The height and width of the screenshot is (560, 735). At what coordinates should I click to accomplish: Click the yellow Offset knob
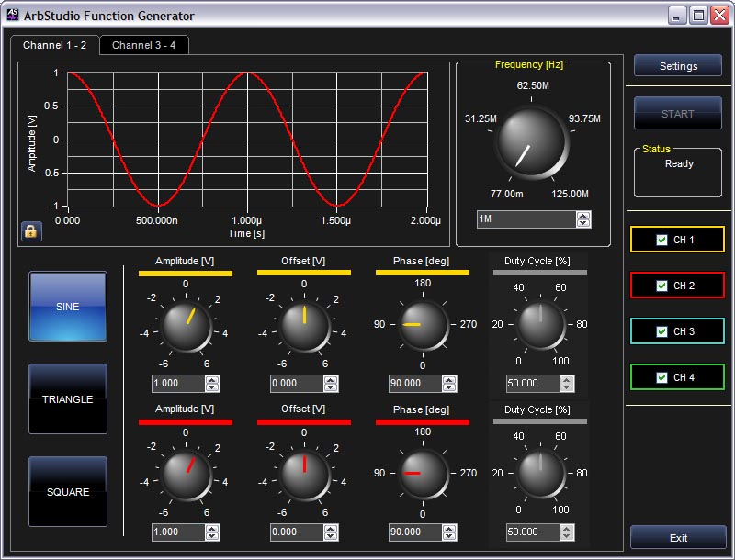304,326
